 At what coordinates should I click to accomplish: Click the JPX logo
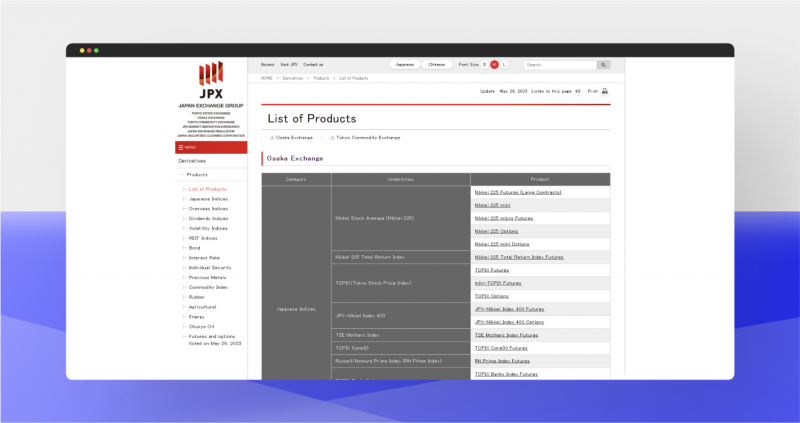[x=211, y=80]
